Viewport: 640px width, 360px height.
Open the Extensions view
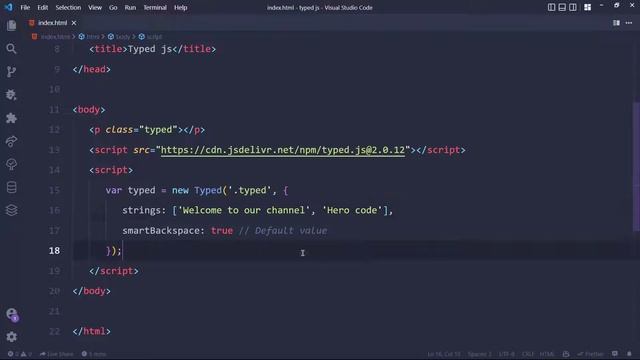point(11,118)
